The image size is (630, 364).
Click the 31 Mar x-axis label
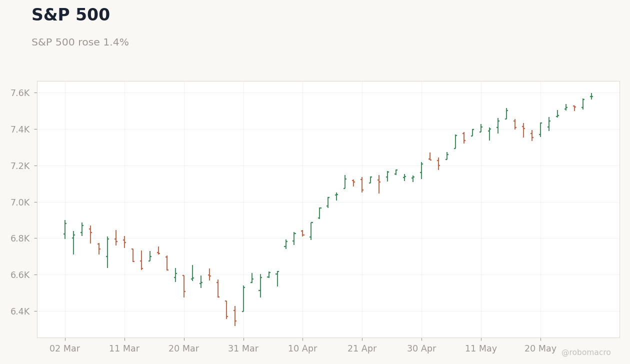pyautogui.click(x=243, y=349)
